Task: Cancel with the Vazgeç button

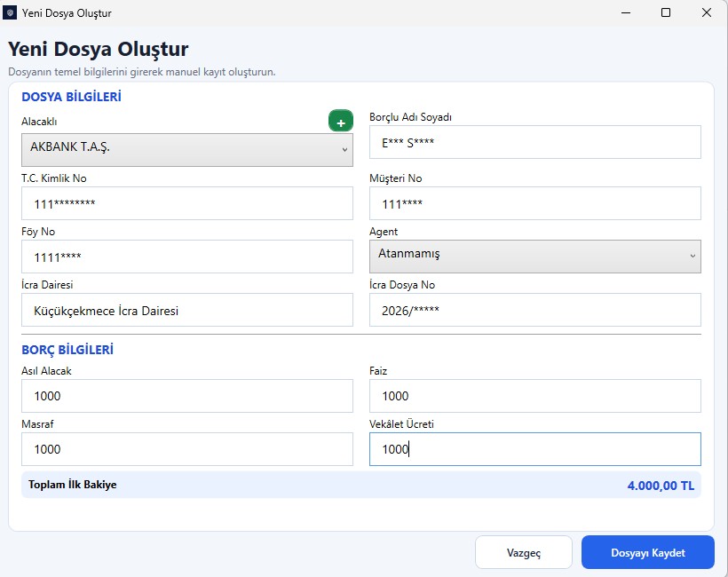Action: pyautogui.click(x=524, y=552)
